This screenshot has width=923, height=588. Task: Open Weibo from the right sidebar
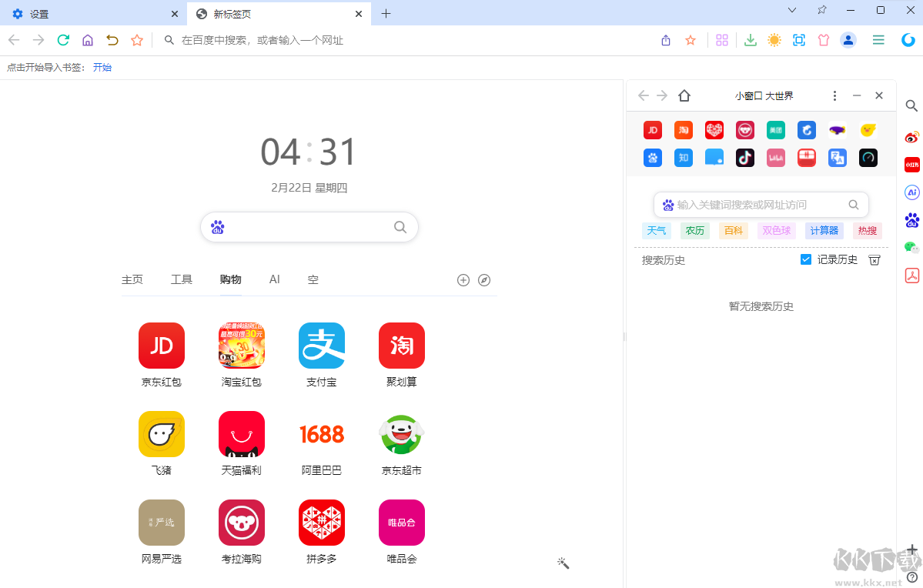[x=911, y=137]
